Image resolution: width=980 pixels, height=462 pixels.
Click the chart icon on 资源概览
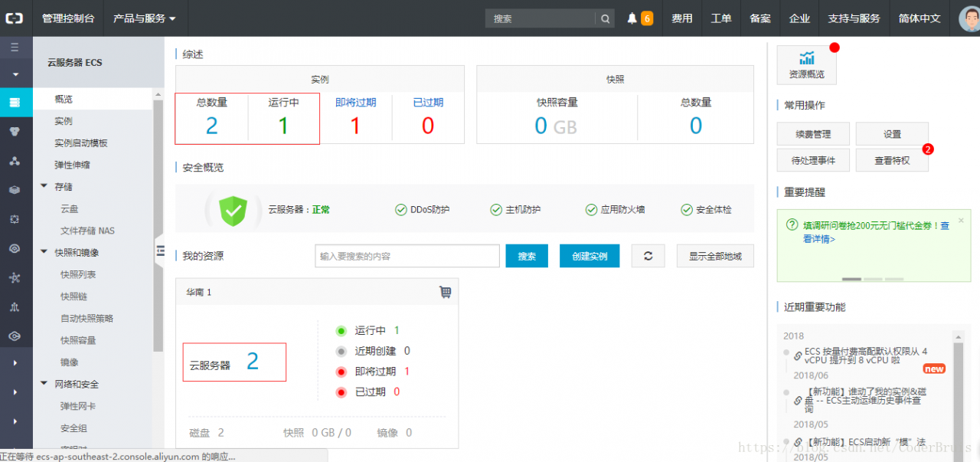coord(807,58)
